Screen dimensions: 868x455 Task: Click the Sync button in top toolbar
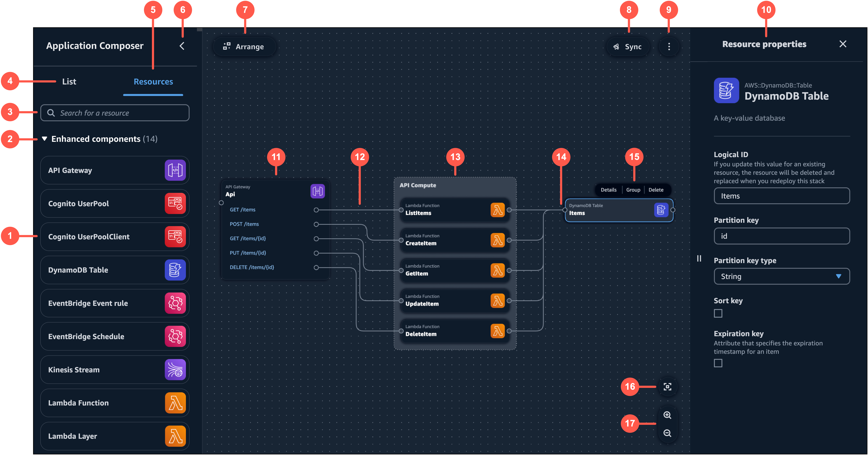click(x=627, y=47)
